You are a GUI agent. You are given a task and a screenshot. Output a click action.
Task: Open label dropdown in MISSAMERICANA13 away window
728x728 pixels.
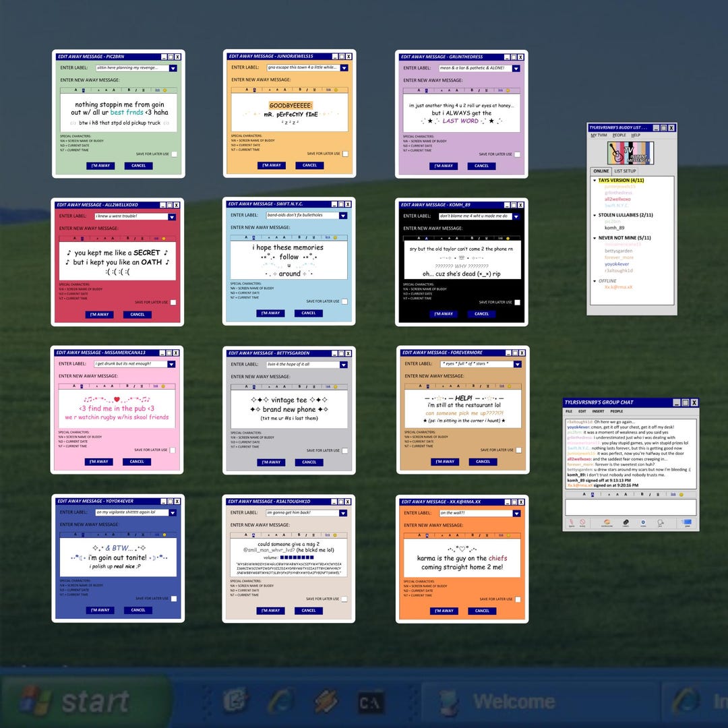coord(171,364)
